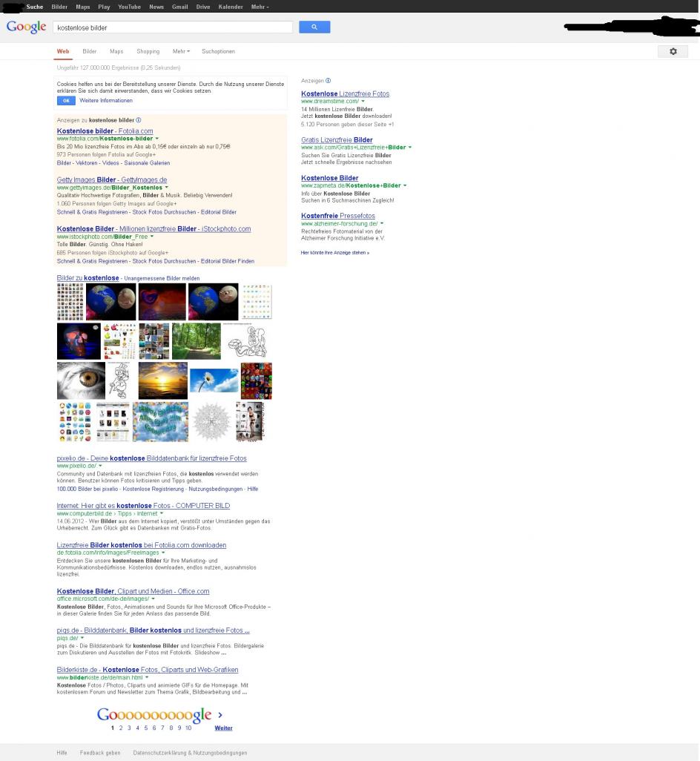Expand dropdown arrow next to www.pixelio.de URL
The width and height of the screenshot is (700, 761).
click(100, 466)
